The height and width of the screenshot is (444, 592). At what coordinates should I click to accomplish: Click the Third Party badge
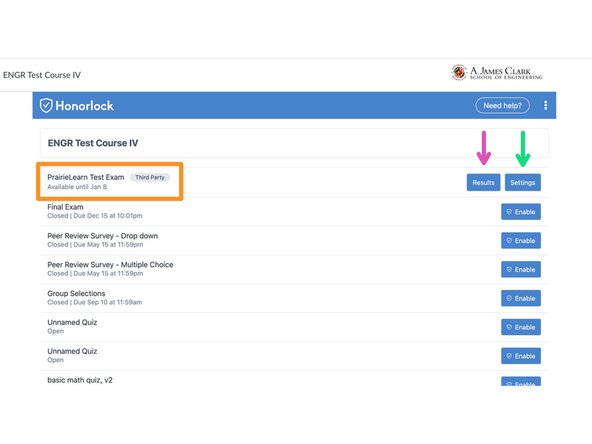150,177
